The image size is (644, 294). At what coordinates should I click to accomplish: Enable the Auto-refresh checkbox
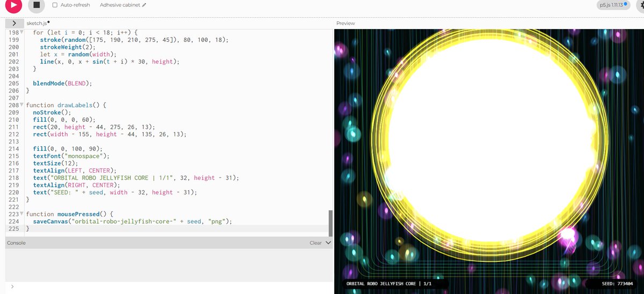[55, 5]
